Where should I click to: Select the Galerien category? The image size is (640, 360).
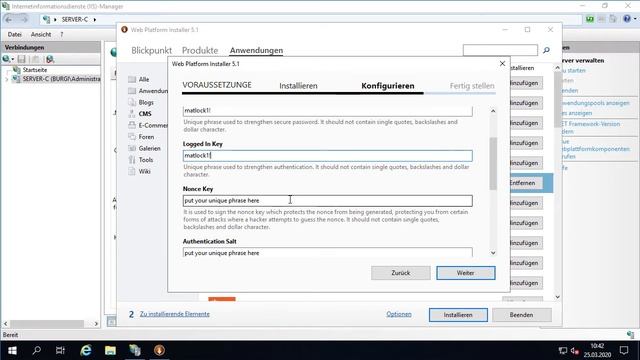click(x=149, y=148)
